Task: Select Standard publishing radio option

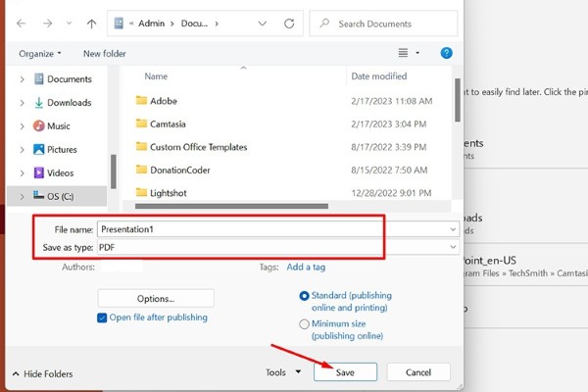Action: point(304,296)
